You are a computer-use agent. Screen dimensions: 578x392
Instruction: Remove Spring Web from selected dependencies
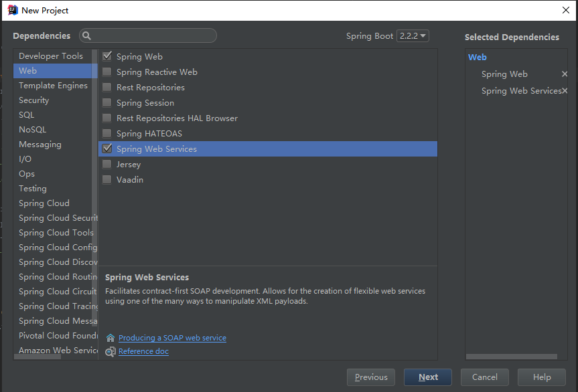565,74
